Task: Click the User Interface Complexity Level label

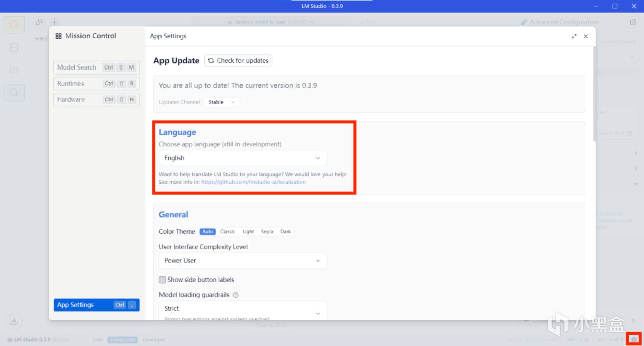Action: click(203, 247)
